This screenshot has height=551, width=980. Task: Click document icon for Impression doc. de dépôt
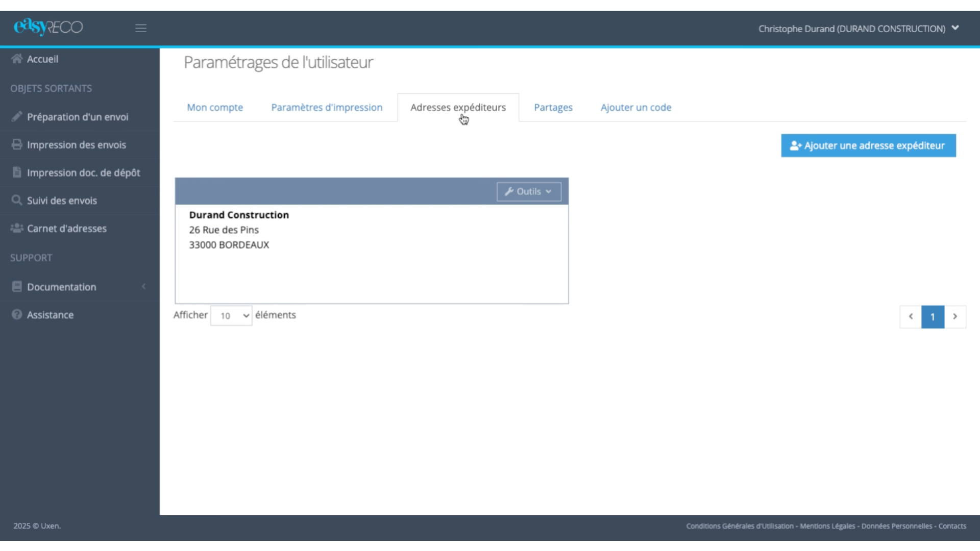pyautogui.click(x=17, y=172)
